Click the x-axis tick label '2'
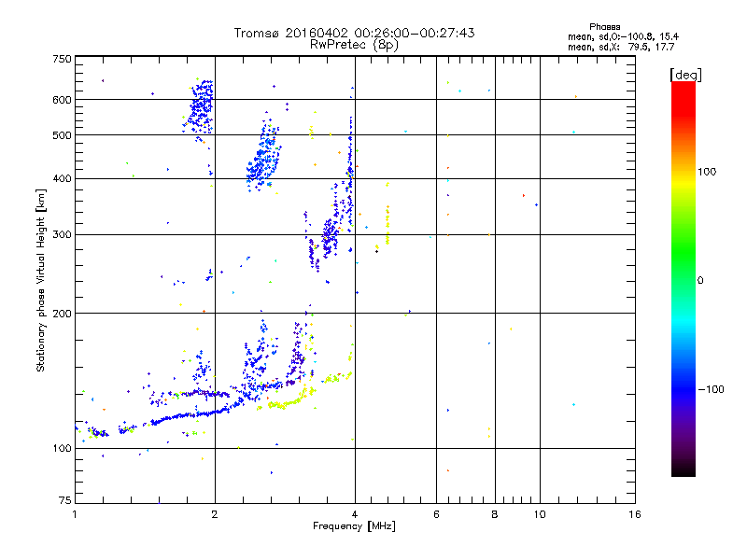Viewport: 747px width, 560px height. pyautogui.click(x=215, y=514)
